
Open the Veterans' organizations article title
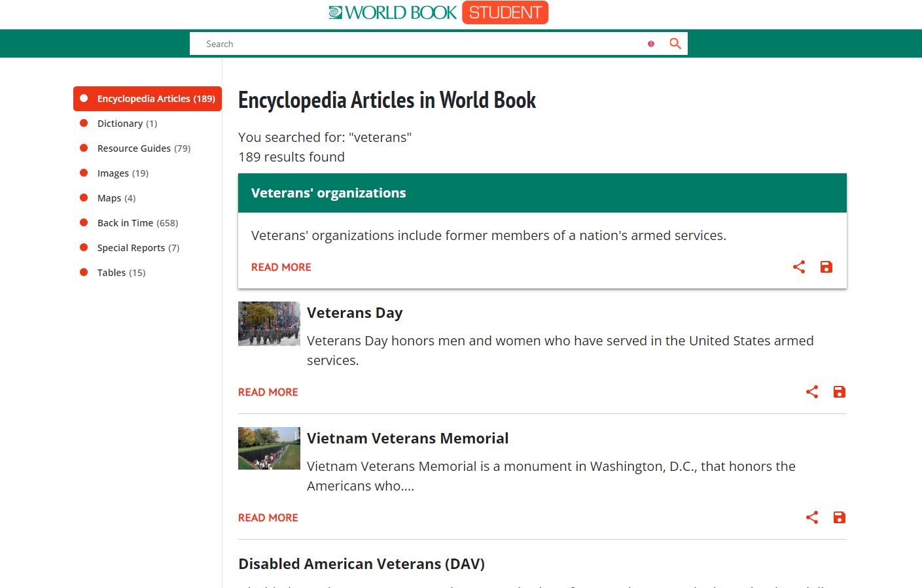click(x=328, y=193)
